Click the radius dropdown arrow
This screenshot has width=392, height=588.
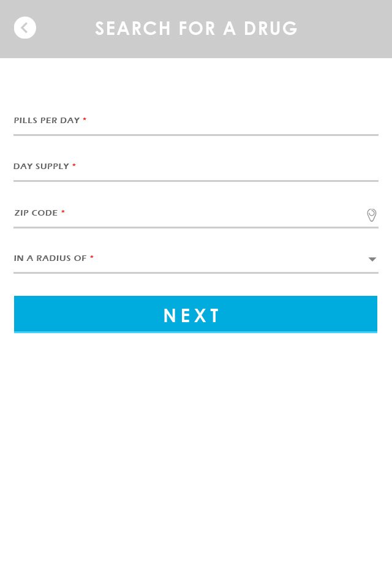click(x=372, y=259)
